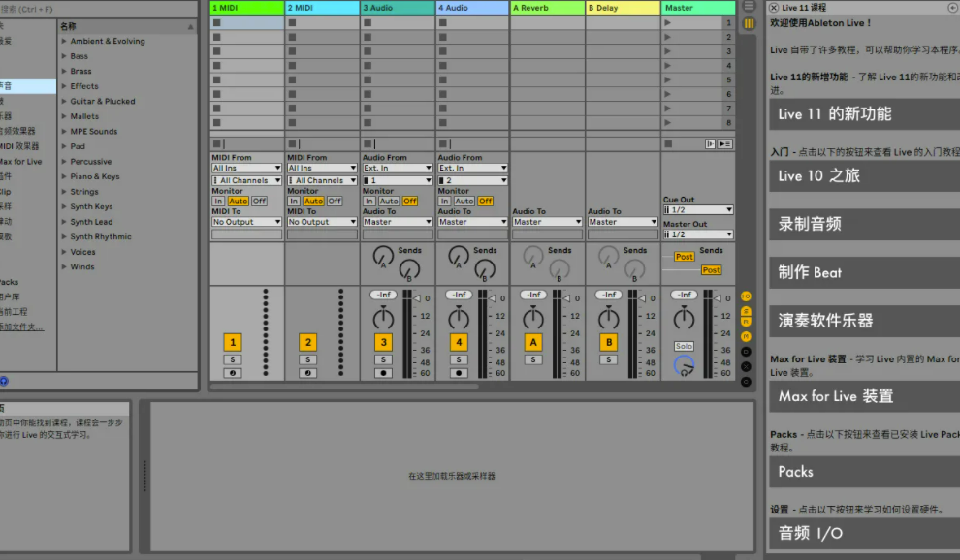This screenshot has height=560, width=960.
Task: Click the pan knob on 4 Audio
Action: click(x=459, y=318)
